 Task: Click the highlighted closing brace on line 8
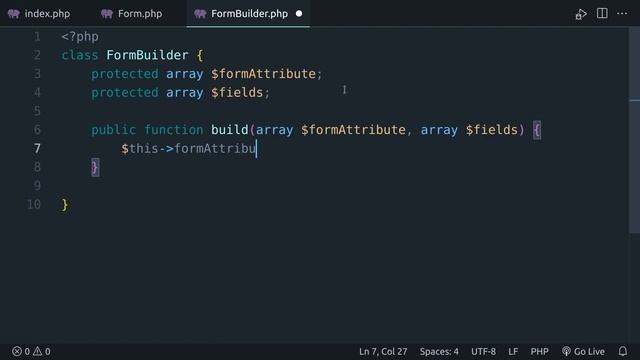[x=95, y=167]
